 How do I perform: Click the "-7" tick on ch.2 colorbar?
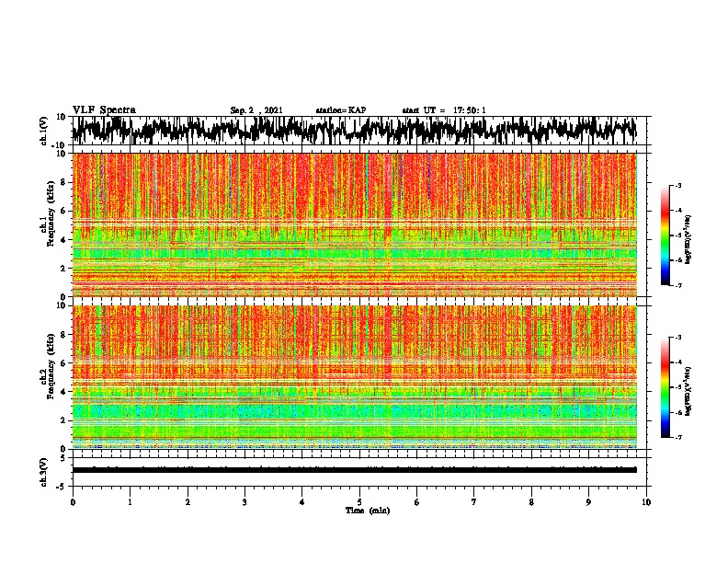[678, 437]
